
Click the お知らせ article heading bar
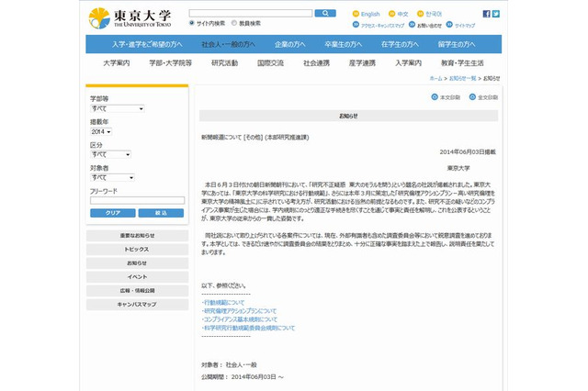tap(349, 116)
